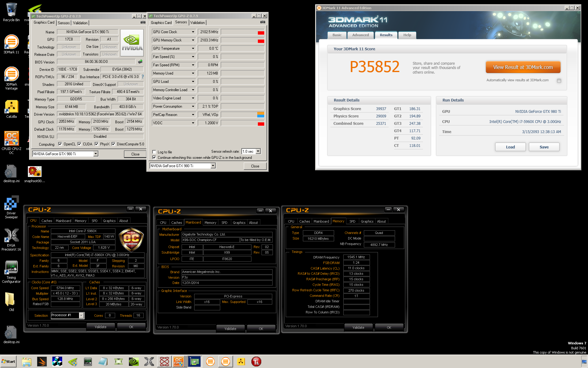Open CPUID CPU-Z OC desktop shortcut
The width and height of the screenshot is (588, 368).
(11, 143)
